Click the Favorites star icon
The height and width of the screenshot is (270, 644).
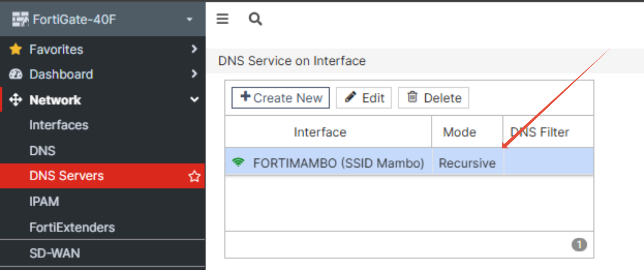pos(16,49)
